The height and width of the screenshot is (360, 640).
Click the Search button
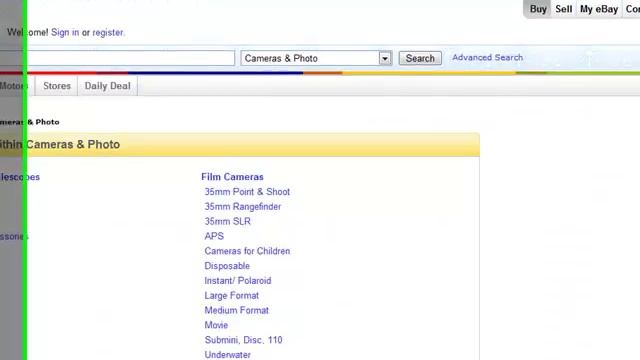pos(420,58)
